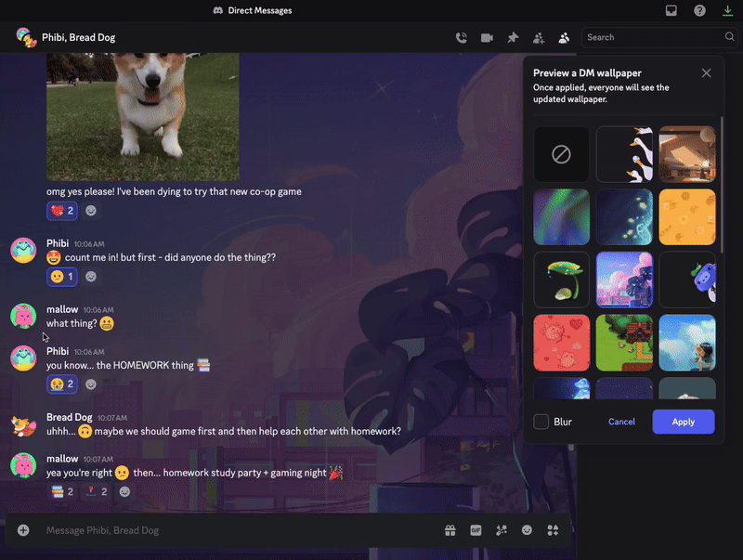The image size is (743, 560).
Task: Click the plus attachment button
Action: [x=23, y=530]
